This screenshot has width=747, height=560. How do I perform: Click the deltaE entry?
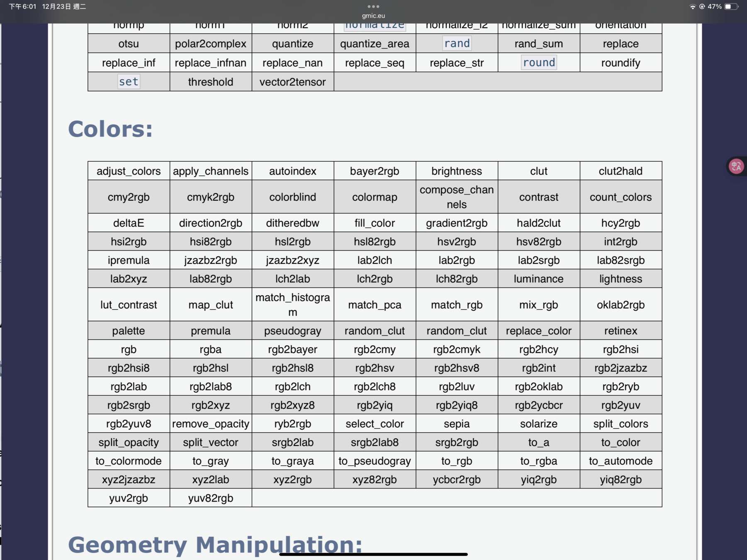pyautogui.click(x=129, y=223)
